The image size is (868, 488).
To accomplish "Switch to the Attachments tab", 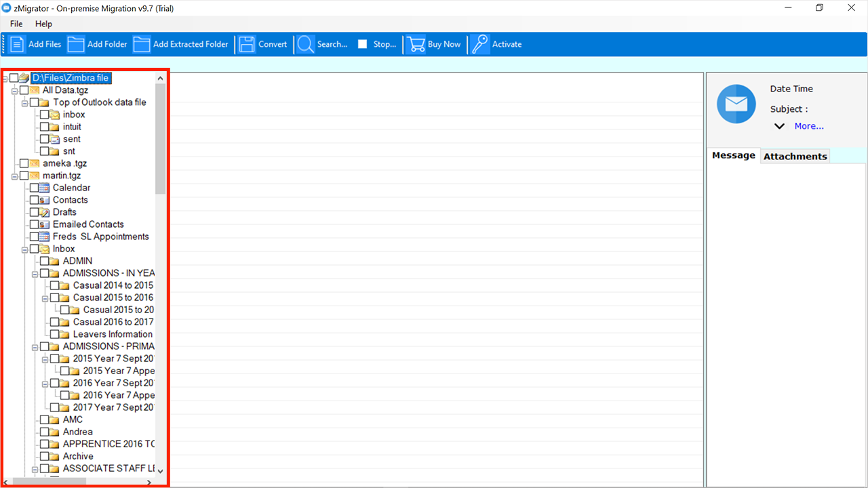I will point(795,156).
